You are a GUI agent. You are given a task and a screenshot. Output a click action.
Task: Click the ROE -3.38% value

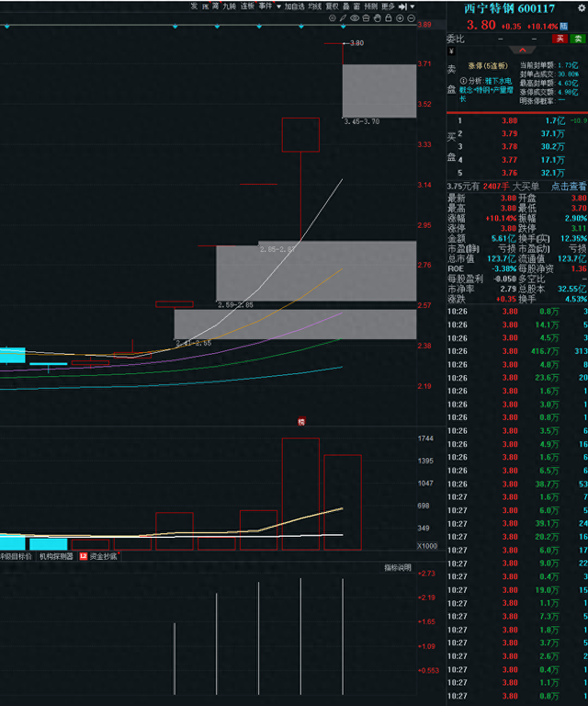pyautogui.click(x=503, y=268)
